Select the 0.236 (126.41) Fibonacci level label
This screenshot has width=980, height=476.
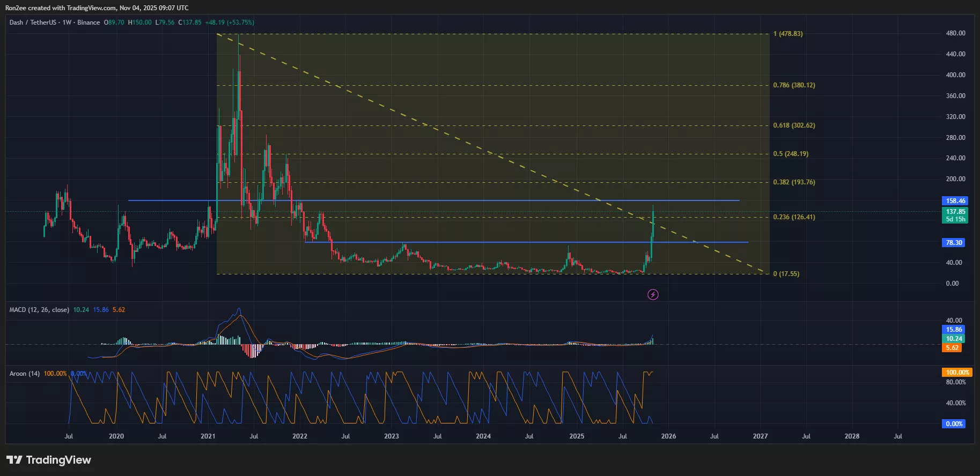[794, 217]
